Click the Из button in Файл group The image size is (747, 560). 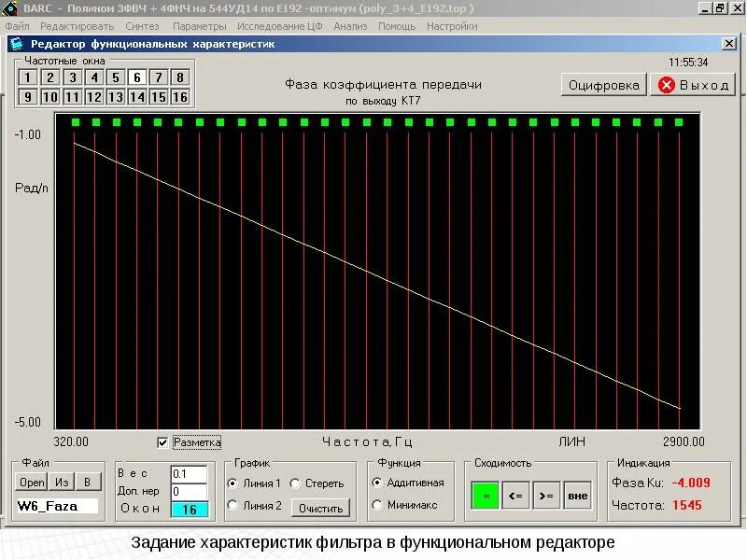62,483
